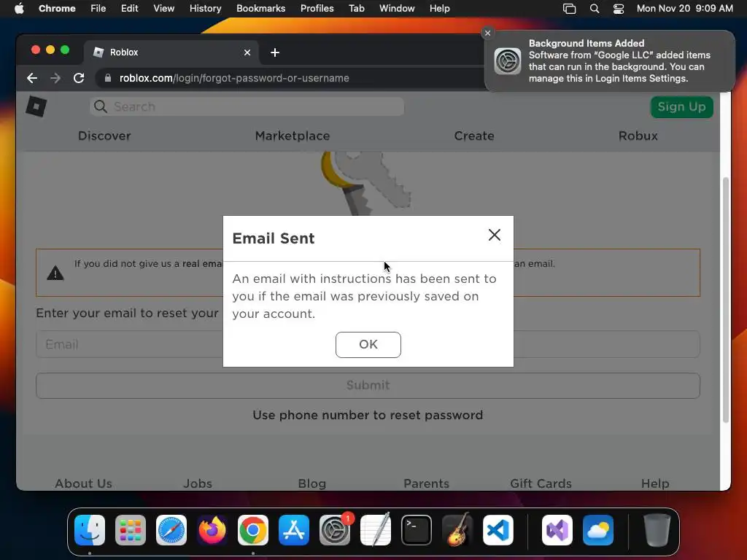
Task: Open the Tab menu
Action: pyautogui.click(x=356, y=8)
